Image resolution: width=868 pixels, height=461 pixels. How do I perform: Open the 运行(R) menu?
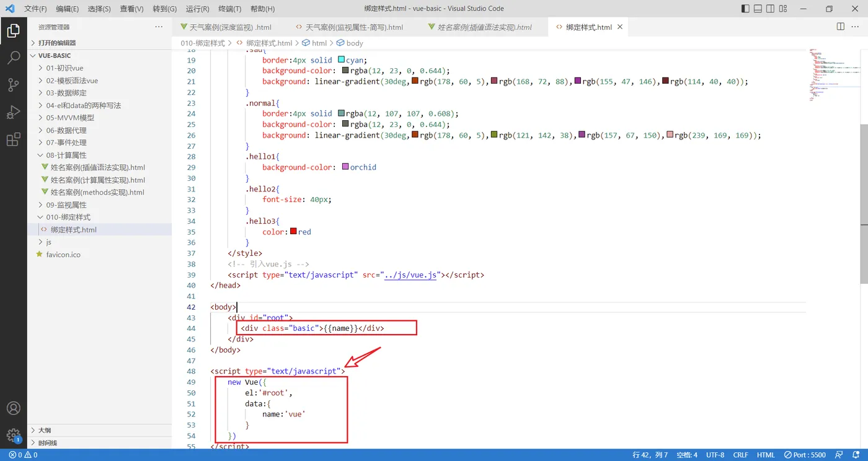pyautogui.click(x=197, y=9)
